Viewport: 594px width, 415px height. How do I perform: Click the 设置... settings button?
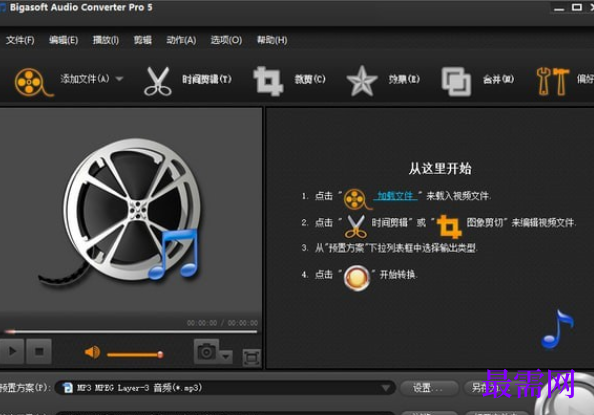(x=428, y=388)
